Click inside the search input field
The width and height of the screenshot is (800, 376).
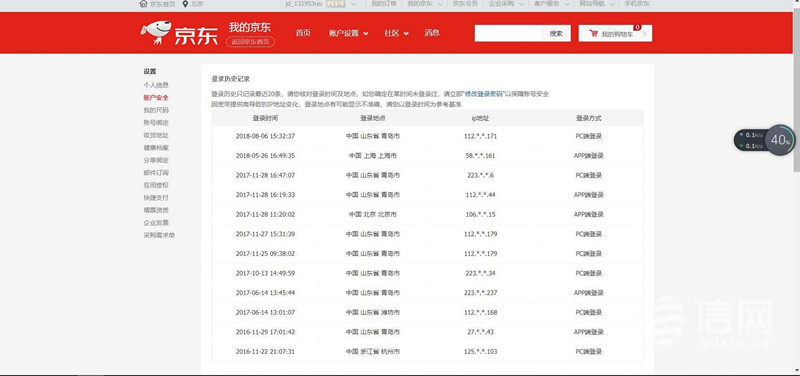coord(508,34)
